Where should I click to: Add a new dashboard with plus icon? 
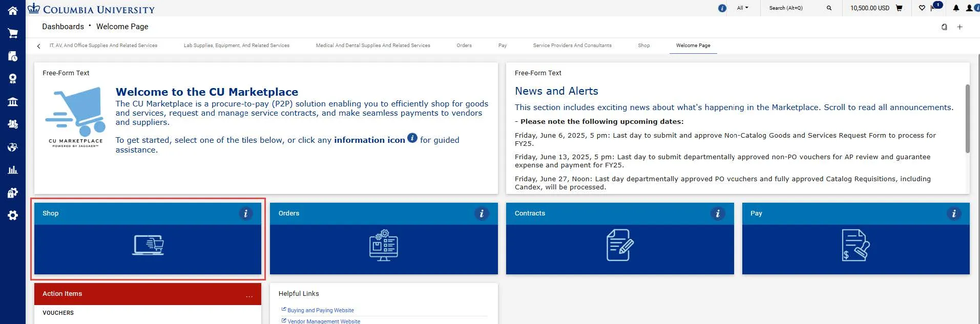[960, 27]
